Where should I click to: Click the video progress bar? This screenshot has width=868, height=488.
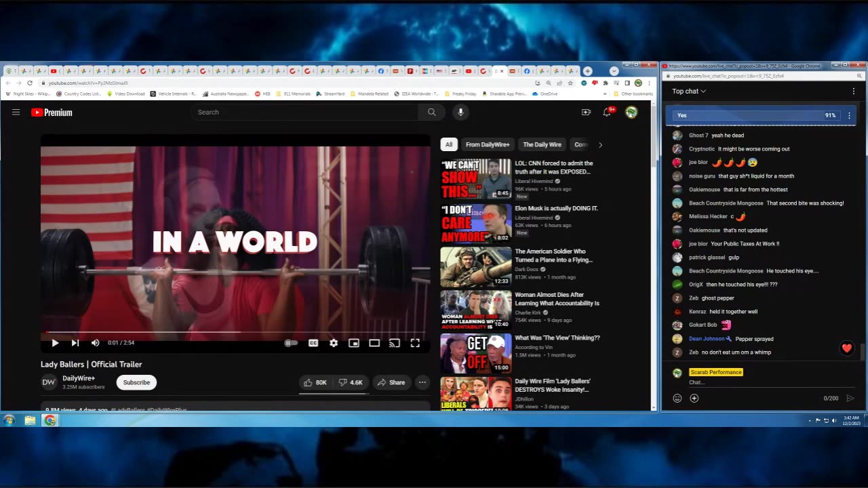235,332
